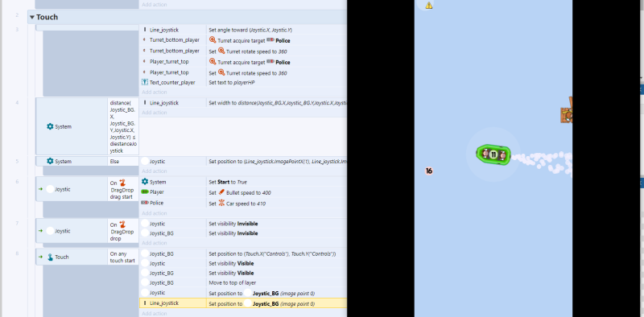Click the Bullet behavior icon
The height and width of the screenshot is (317, 644).
[x=221, y=192]
